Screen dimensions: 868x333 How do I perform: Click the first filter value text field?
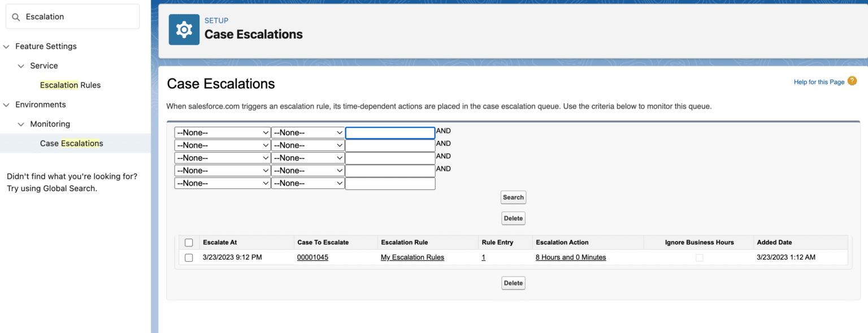click(x=390, y=133)
